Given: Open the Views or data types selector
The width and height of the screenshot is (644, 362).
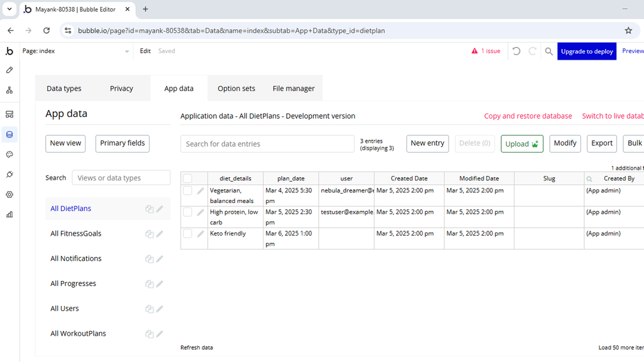Looking at the screenshot, I should pos(121,177).
